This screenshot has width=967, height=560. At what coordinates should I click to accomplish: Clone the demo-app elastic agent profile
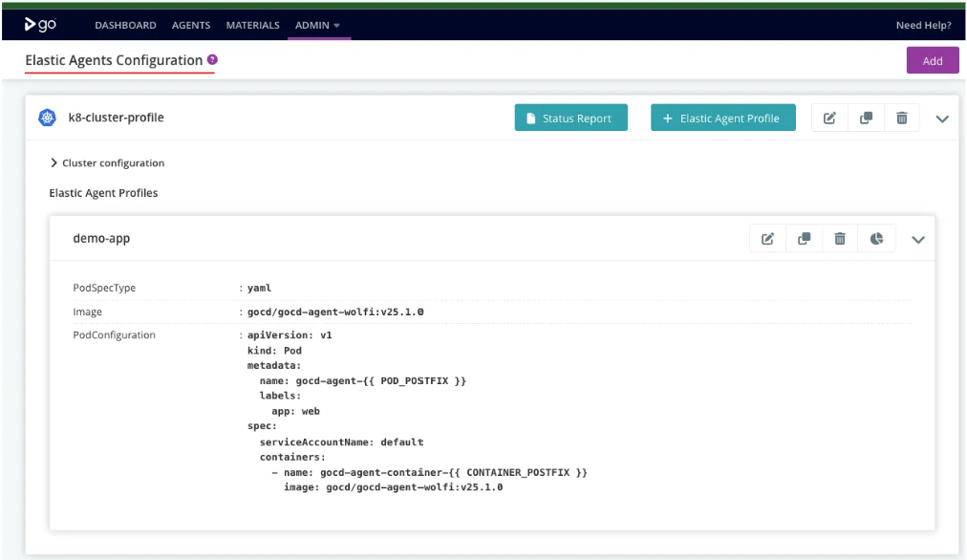[804, 239]
